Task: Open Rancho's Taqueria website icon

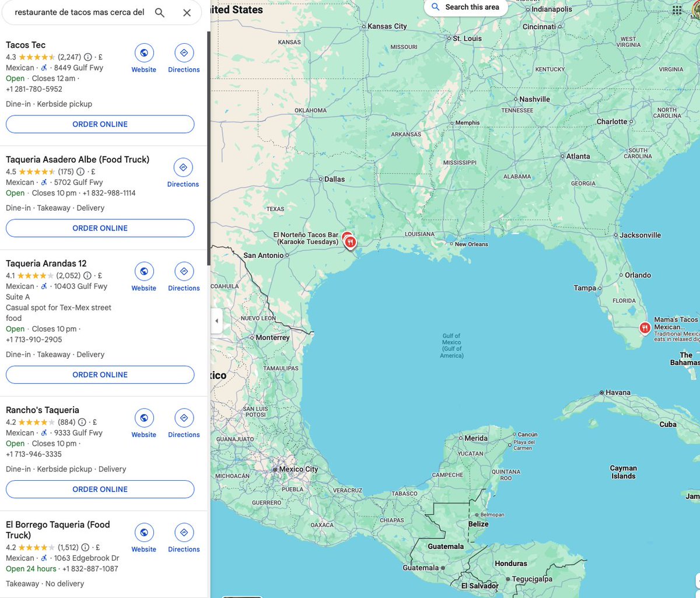Action: 143,418
